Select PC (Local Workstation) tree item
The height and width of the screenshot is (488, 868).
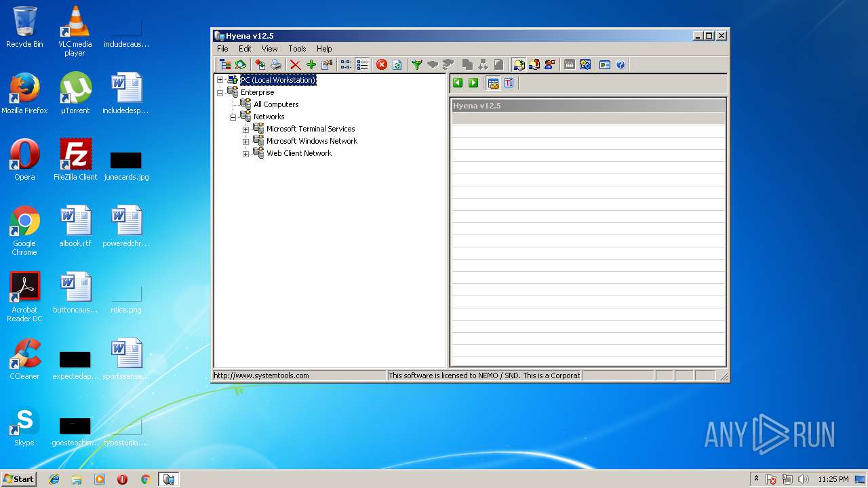(278, 80)
